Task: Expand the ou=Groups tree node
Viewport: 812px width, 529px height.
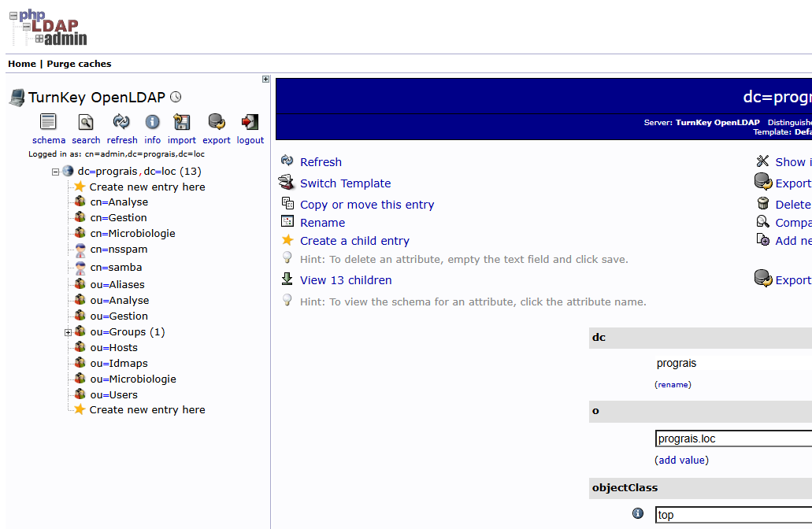Action: click(x=68, y=332)
